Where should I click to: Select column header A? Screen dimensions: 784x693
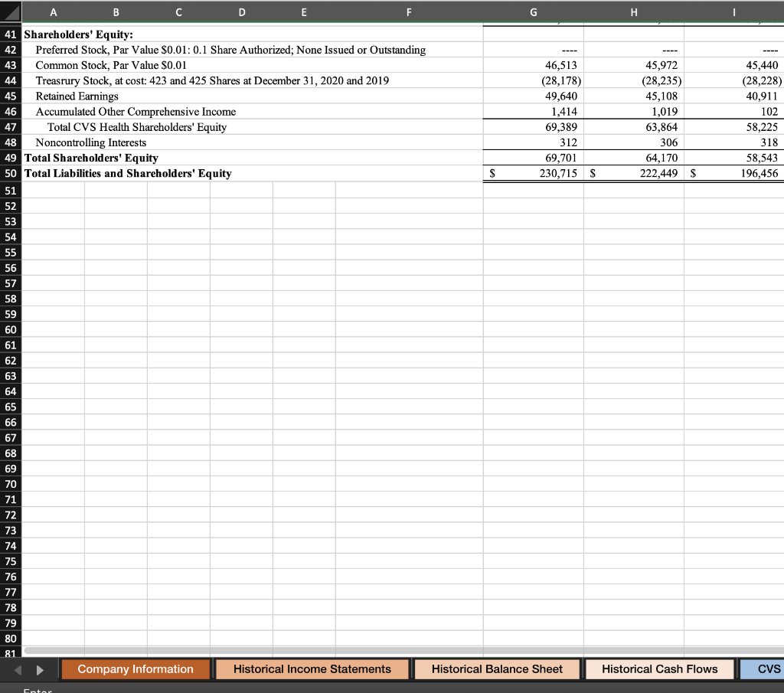click(53, 11)
